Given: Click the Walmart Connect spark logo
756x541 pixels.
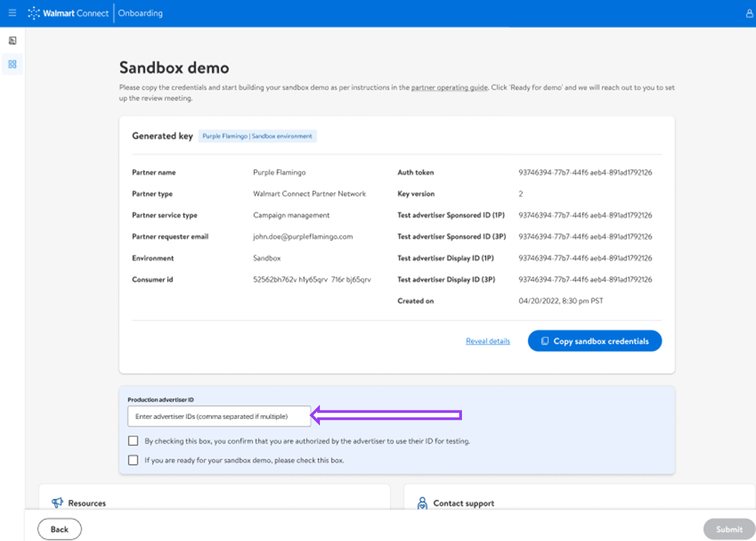Looking at the screenshot, I should click(x=34, y=13).
